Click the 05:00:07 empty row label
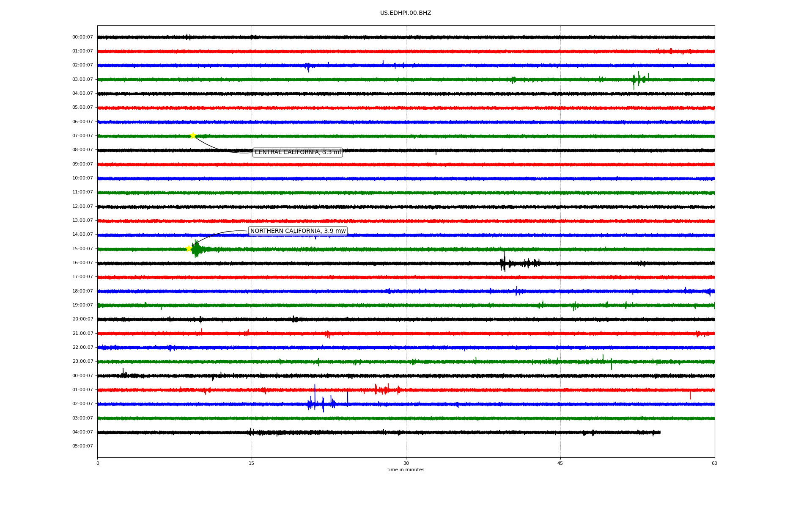Image resolution: width=812 pixels, height=508 pixels. point(82,446)
